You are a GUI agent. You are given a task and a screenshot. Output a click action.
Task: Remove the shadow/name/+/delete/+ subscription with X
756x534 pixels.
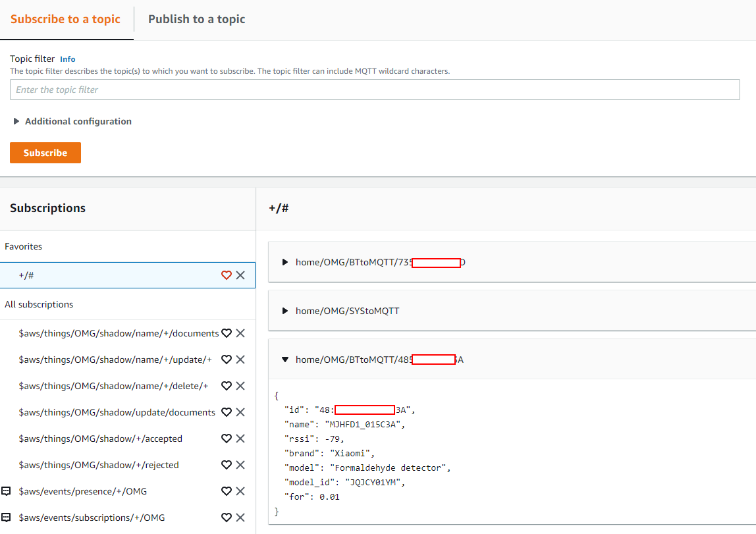tap(240, 386)
